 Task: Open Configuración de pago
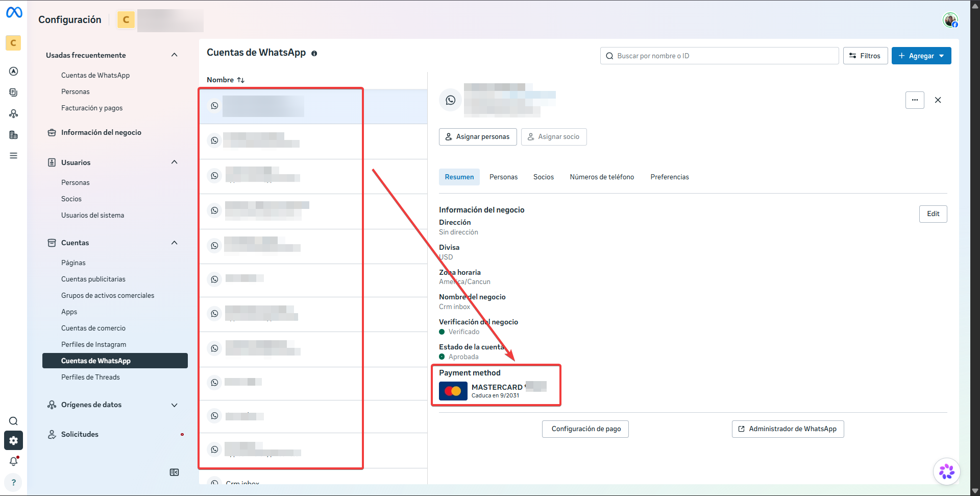click(585, 429)
